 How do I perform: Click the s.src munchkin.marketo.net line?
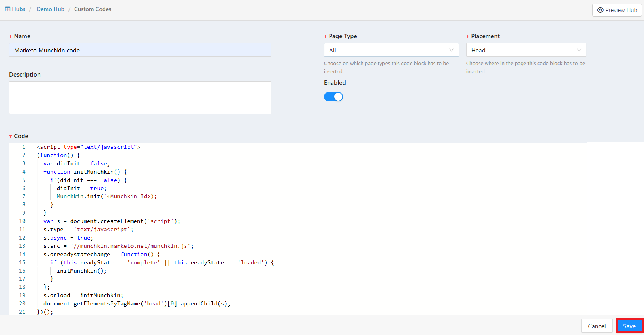tap(119, 246)
